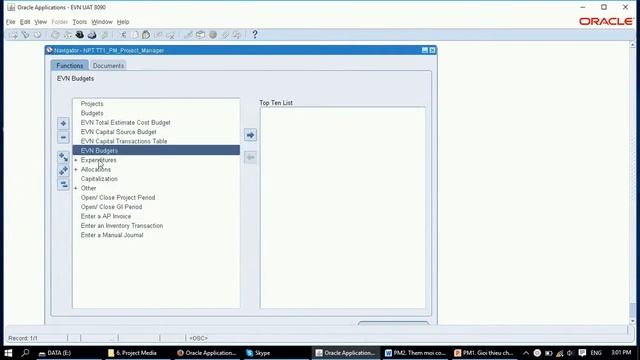
Task: Click the Expand plus button in Navigator
Action: 63,123
